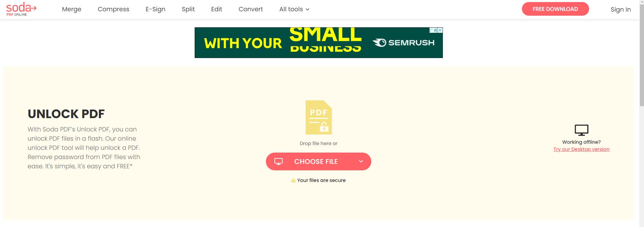This screenshot has width=644, height=227.
Task: Click the Semrush logo in the ad
Action: (x=403, y=43)
